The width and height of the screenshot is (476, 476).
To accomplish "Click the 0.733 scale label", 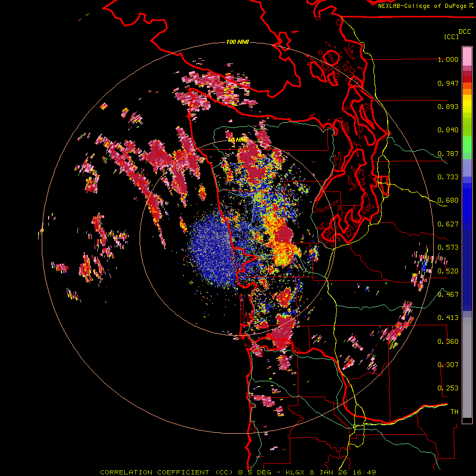I will [448, 177].
